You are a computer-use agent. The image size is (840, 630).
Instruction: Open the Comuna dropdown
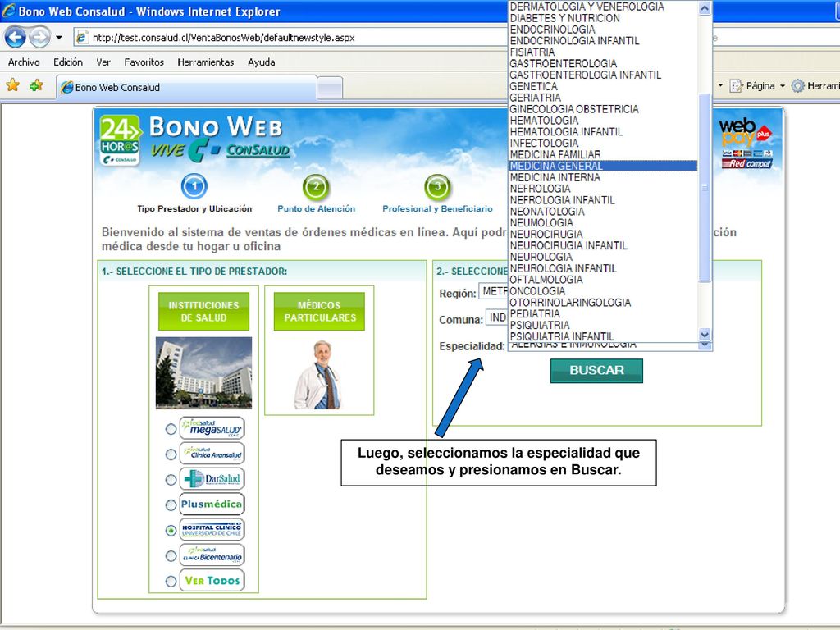496,317
